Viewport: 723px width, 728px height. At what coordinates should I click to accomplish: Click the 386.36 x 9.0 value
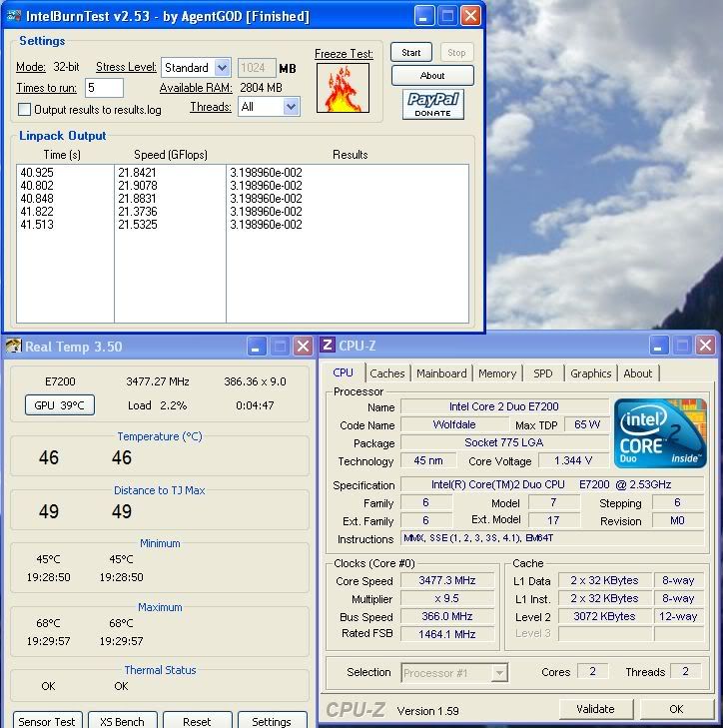(x=255, y=381)
